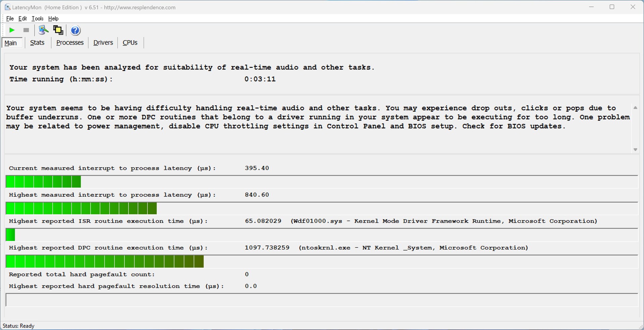This screenshot has width=644, height=330.
Task: Open the Edit menu
Action: pos(22,18)
